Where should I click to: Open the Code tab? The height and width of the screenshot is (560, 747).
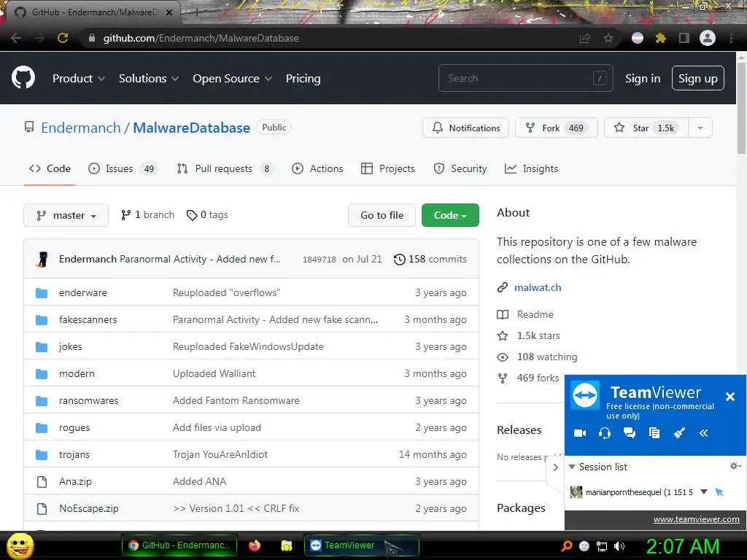click(x=50, y=168)
